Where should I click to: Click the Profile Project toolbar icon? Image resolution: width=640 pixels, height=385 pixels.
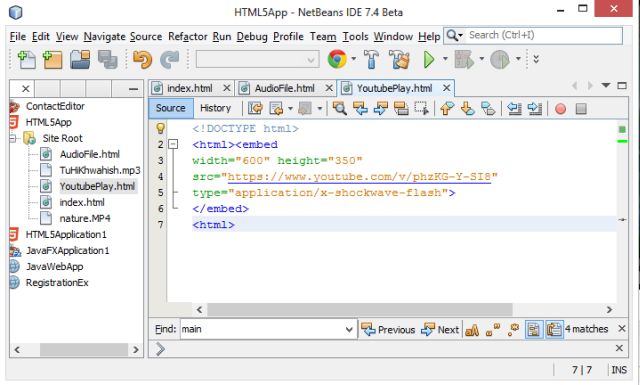500,60
